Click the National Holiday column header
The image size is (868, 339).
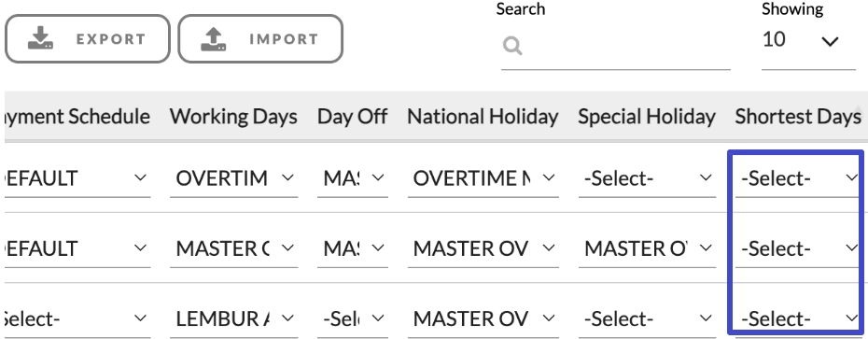click(x=483, y=117)
